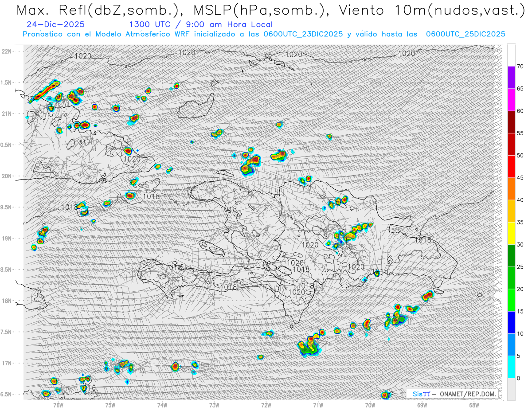Select the 50–55 dBZ red color bar segment

tap(511, 144)
